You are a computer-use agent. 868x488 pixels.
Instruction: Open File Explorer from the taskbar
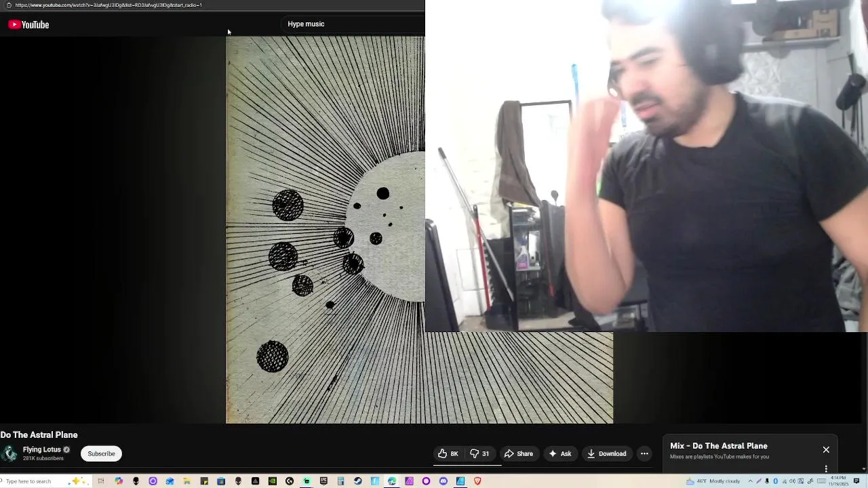click(x=186, y=481)
